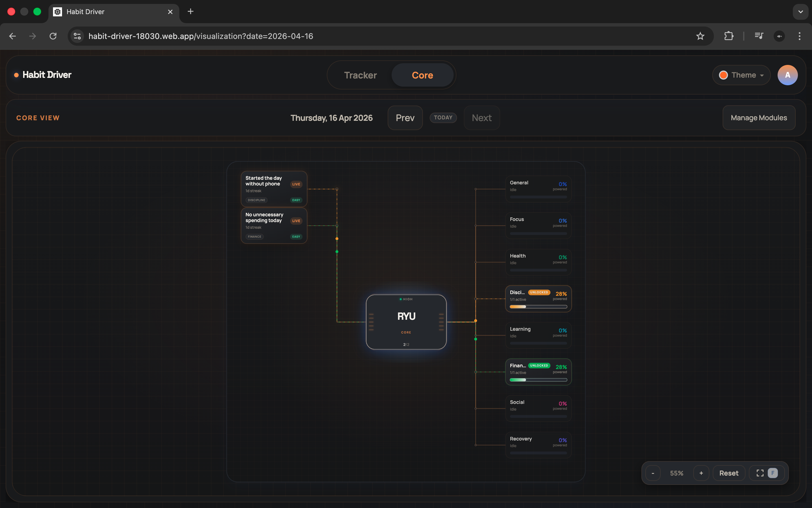Viewport: 812px width, 508px height.
Task: Click the UNLOCKED badge on Finance module
Action: tap(539, 365)
